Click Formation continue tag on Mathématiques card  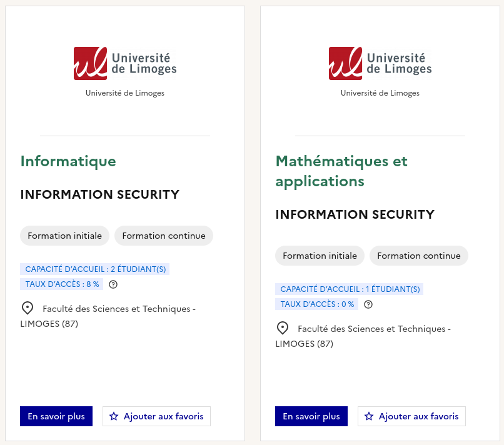[x=419, y=256]
